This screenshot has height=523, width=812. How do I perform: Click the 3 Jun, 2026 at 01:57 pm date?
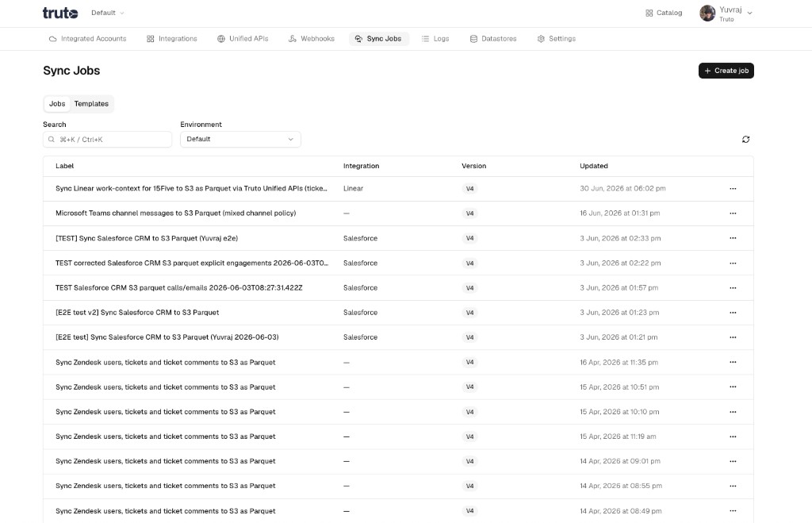[x=619, y=287]
